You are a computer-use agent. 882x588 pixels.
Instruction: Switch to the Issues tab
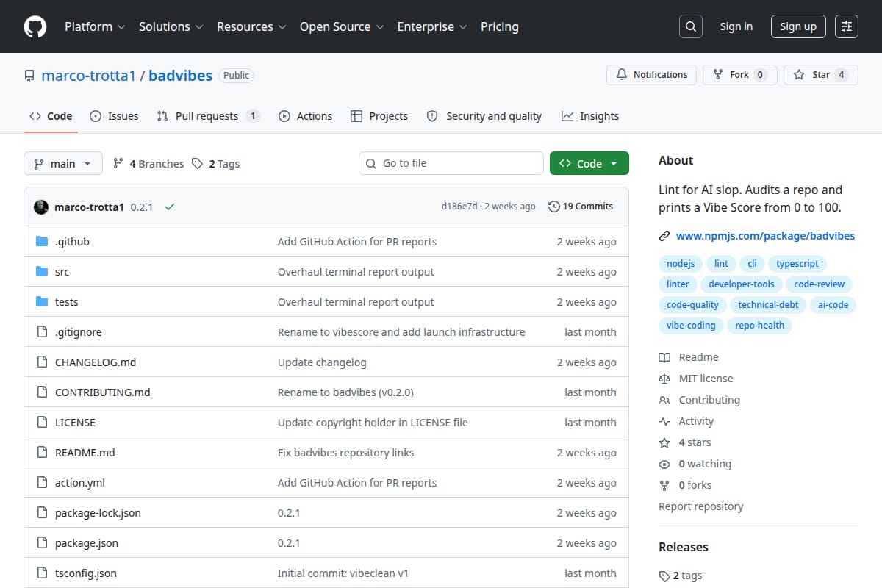point(114,116)
